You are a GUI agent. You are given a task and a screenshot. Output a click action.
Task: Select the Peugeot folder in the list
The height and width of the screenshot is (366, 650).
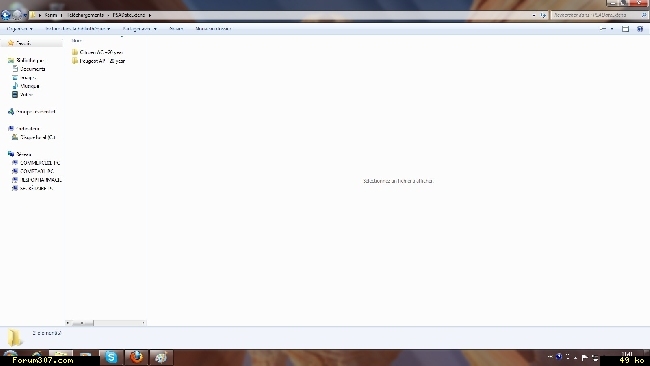pyautogui.click(x=98, y=61)
